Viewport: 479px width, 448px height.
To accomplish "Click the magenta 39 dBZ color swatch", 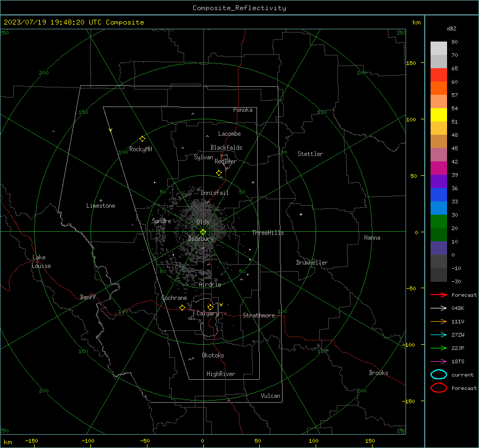I will [x=439, y=168].
